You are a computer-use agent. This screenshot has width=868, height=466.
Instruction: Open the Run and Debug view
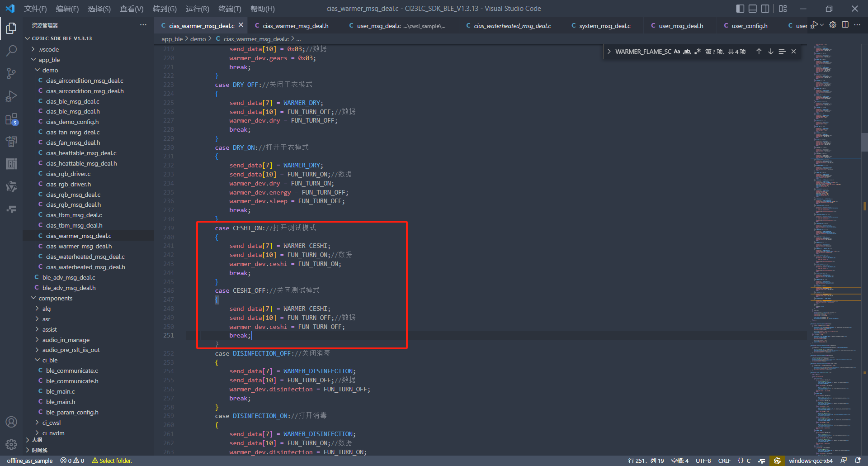click(11, 96)
